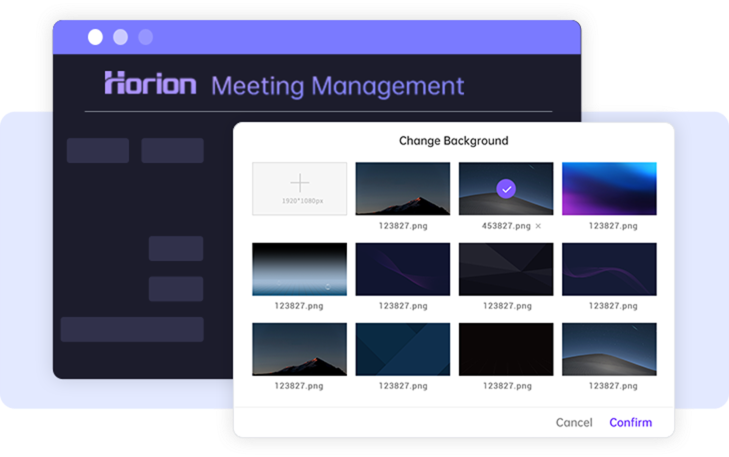Select the purple and blue gradient background
The image size is (729, 457).
(x=609, y=189)
